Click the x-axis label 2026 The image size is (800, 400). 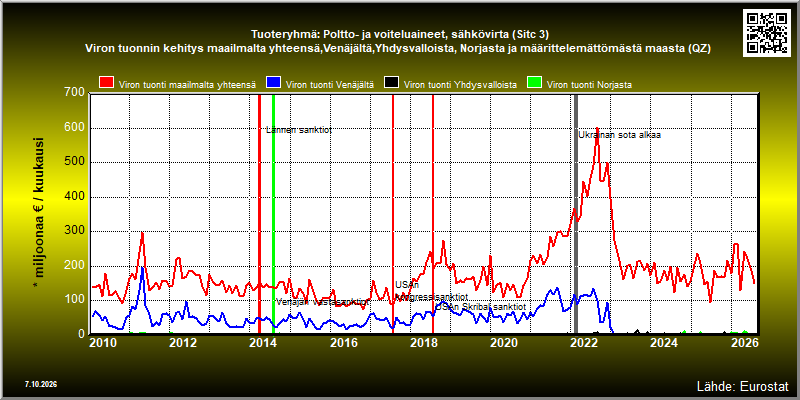click(x=743, y=342)
